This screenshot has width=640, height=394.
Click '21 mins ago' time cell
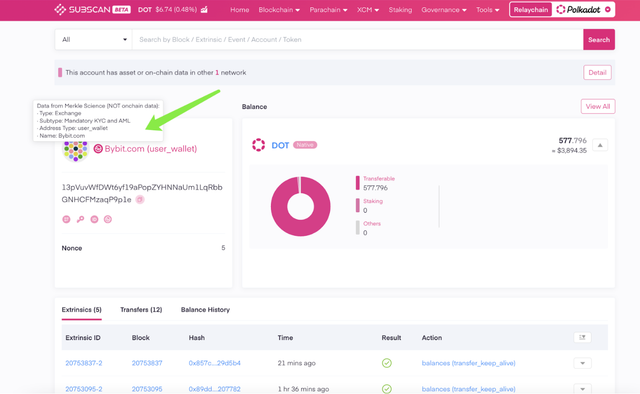(297, 363)
